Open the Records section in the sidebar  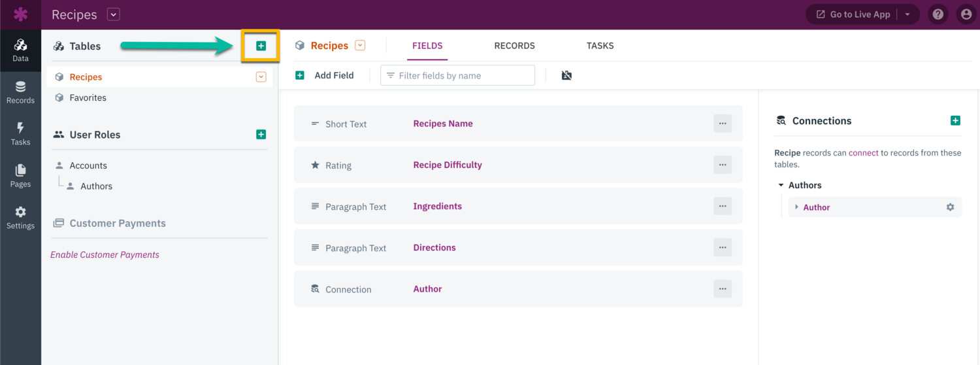[x=20, y=92]
